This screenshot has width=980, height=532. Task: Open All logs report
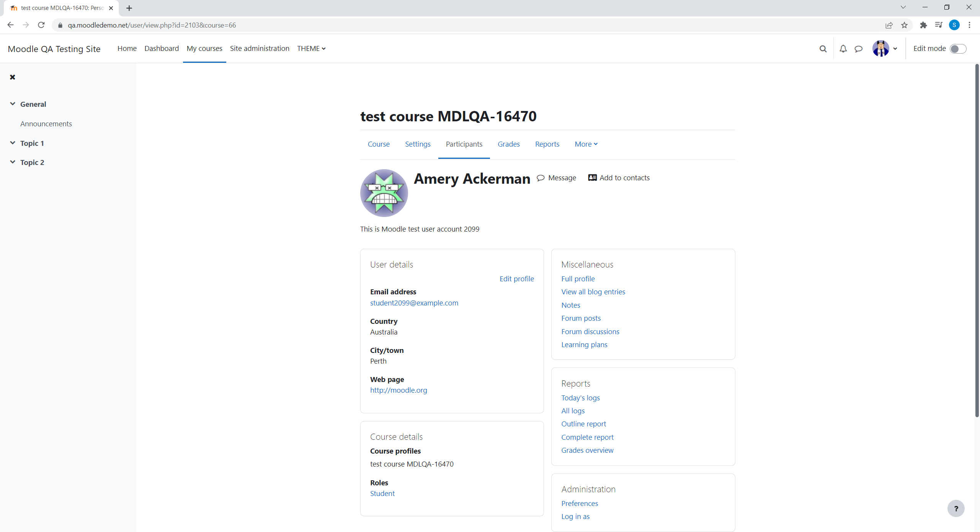coord(573,411)
